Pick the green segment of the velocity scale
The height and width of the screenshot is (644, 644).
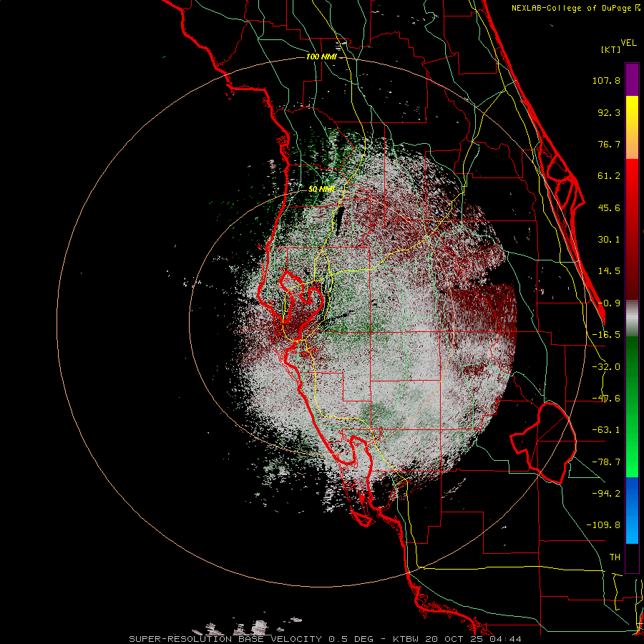click(632, 406)
